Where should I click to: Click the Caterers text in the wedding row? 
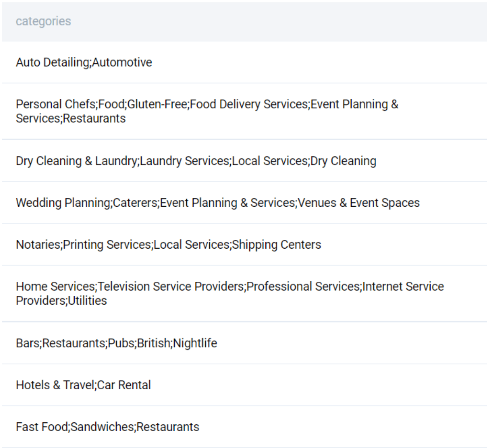pyautogui.click(x=135, y=202)
